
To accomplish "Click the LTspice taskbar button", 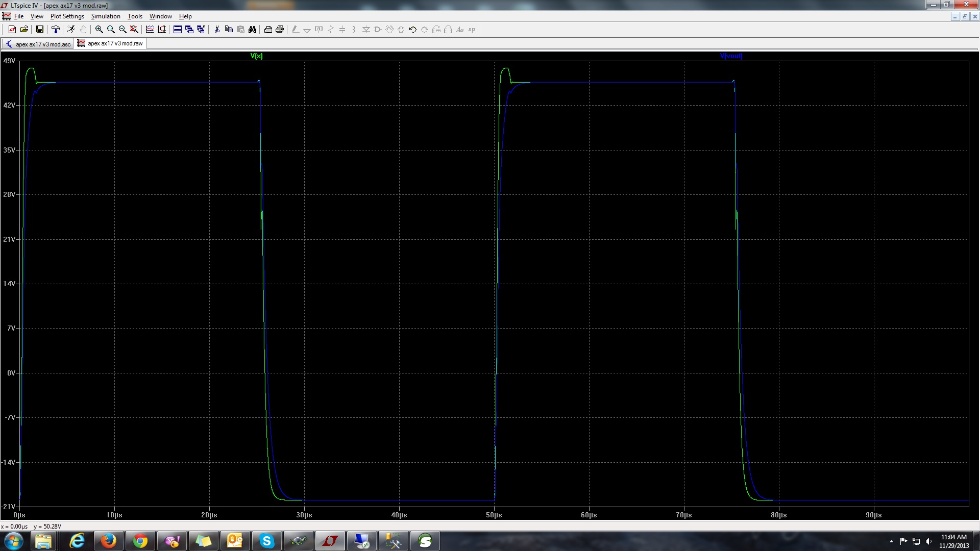I will (x=330, y=541).
